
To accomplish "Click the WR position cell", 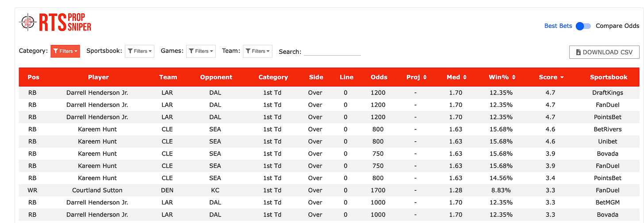I will pyautogui.click(x=33, y=190).
